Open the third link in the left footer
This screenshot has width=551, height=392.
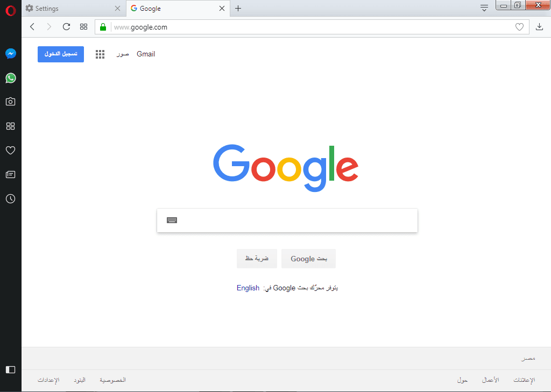click(x=112, y=380)
